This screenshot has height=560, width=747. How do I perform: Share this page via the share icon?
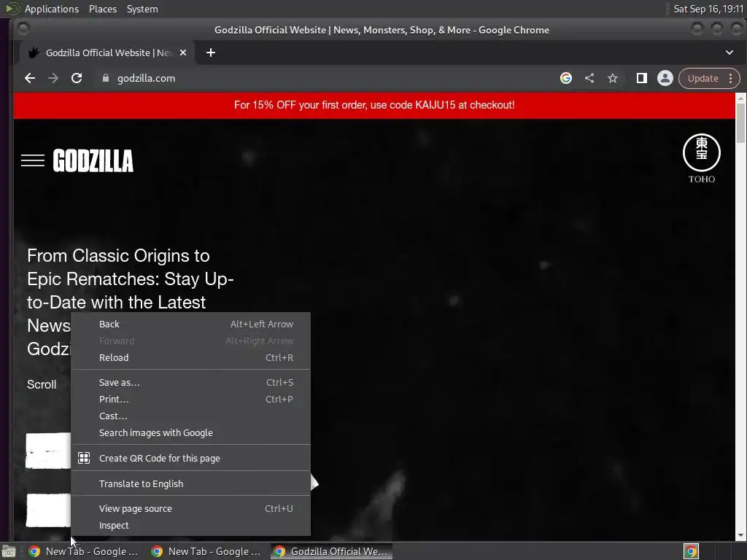(x=589, y=78)
